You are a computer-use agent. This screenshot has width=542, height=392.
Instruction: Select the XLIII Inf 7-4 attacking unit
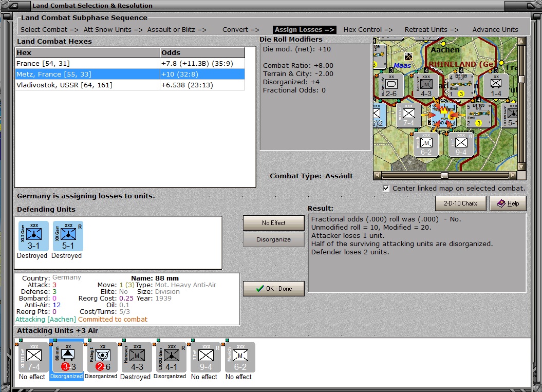click(x=33, y=358)
